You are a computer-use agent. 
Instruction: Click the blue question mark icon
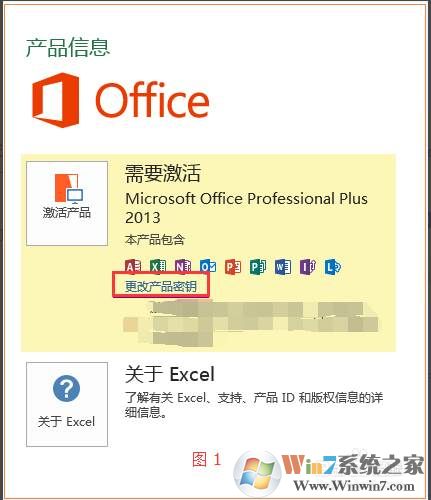point(67,389)
